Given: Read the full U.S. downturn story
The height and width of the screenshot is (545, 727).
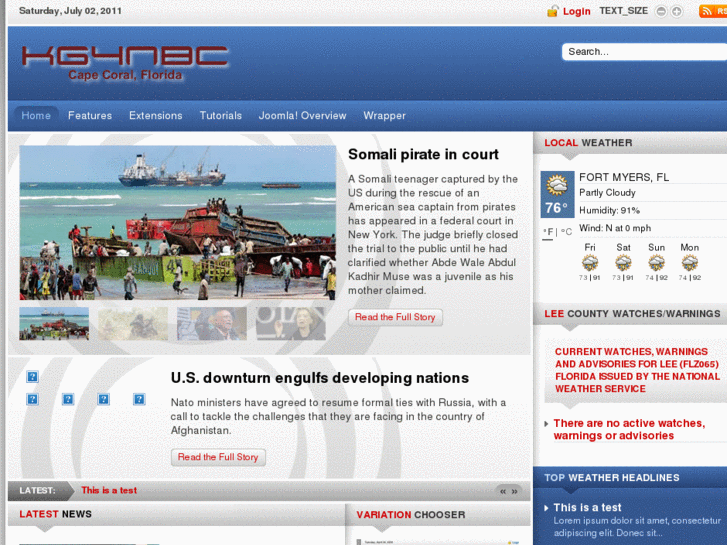Looking at the screenshot, I should point(218,457).
